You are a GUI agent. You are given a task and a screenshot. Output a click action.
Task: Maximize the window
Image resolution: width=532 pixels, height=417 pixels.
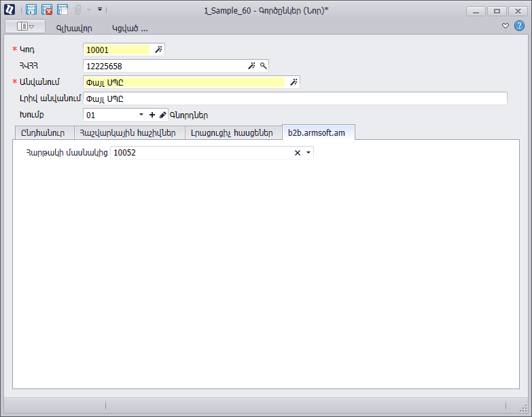pyautogui.click(x=497, y=11)
